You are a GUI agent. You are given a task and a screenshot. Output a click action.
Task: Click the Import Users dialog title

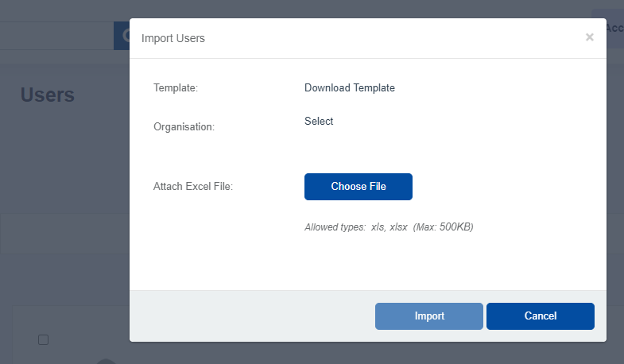pos(172,38)
